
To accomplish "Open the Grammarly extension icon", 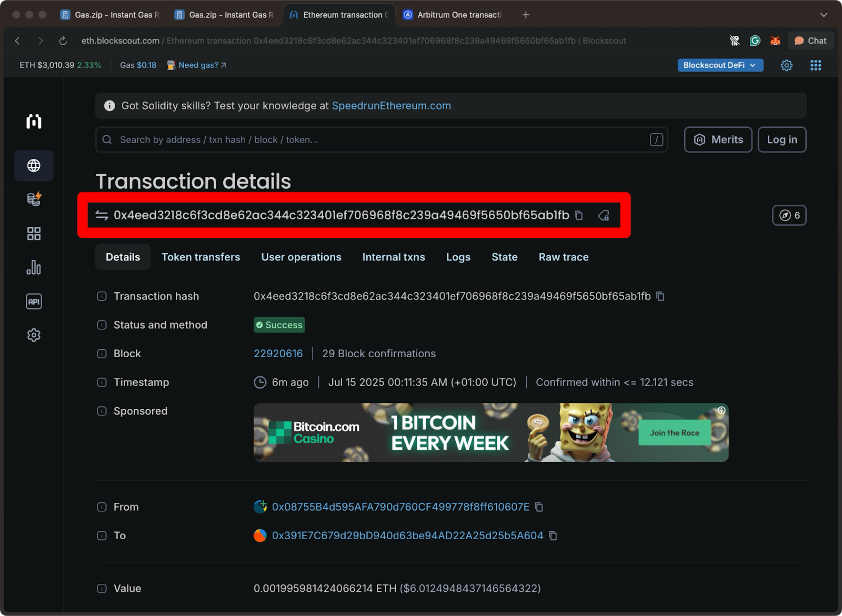I will point(755,41).
